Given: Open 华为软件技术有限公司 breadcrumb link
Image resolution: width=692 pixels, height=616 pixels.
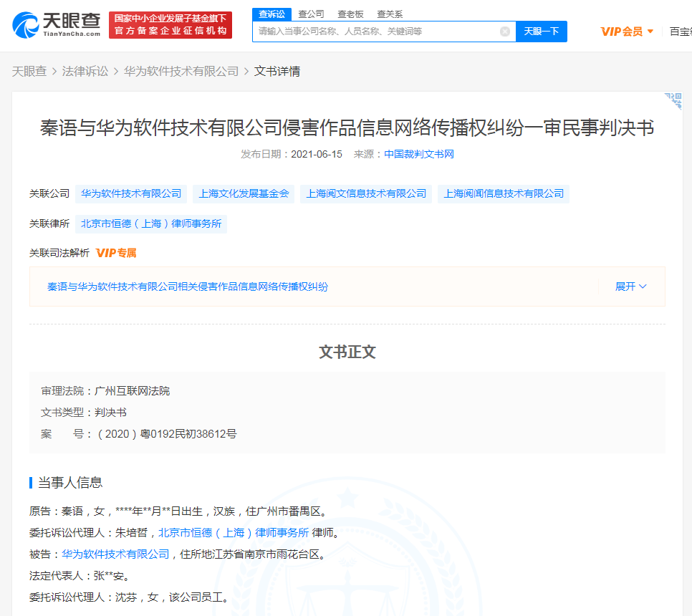Looking at the screenshot, I should point(181,71).
